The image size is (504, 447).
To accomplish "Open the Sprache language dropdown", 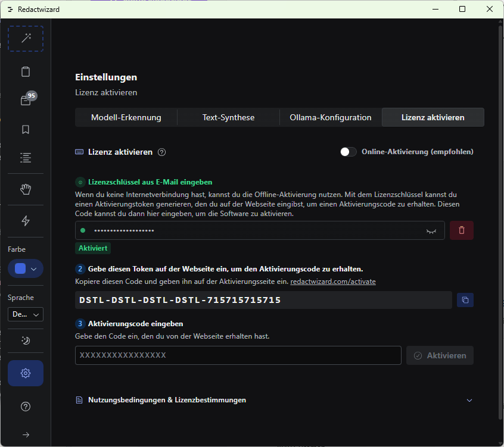I will pos(26,314).
